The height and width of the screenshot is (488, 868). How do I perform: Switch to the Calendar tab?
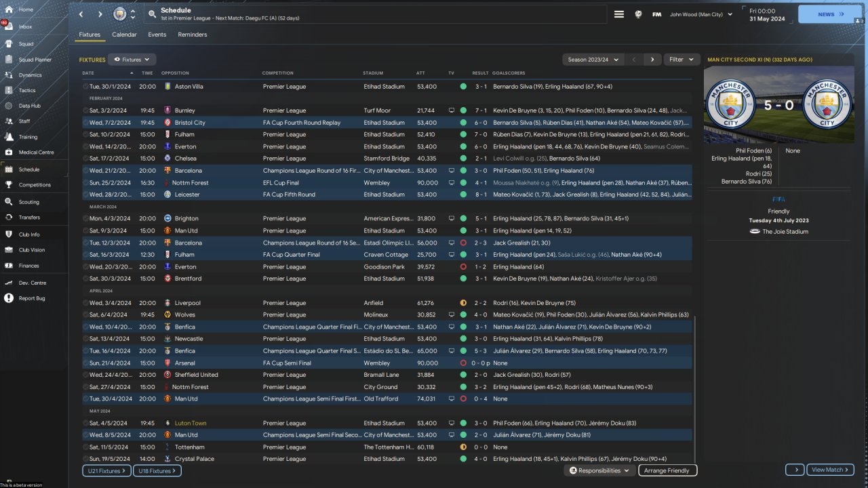(x=124, y=35)
